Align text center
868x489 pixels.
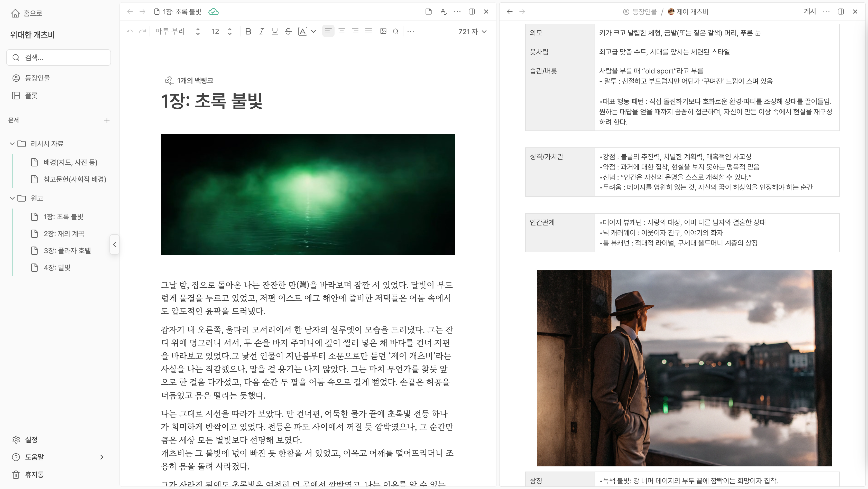342,31
